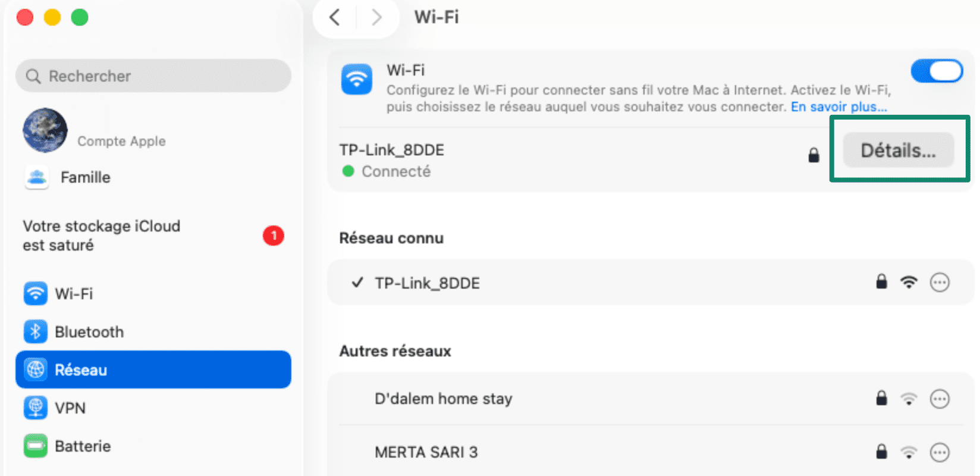Click the VPN icon in the sidebar

pyautogui.click(x=36, y=408)
